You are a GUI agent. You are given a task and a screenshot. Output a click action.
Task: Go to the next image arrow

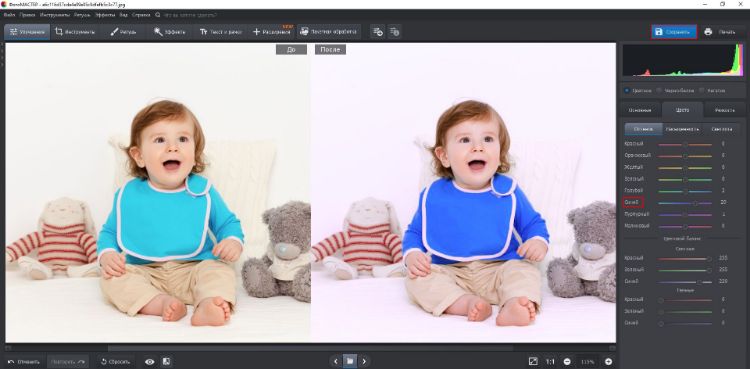coord(364,361)
